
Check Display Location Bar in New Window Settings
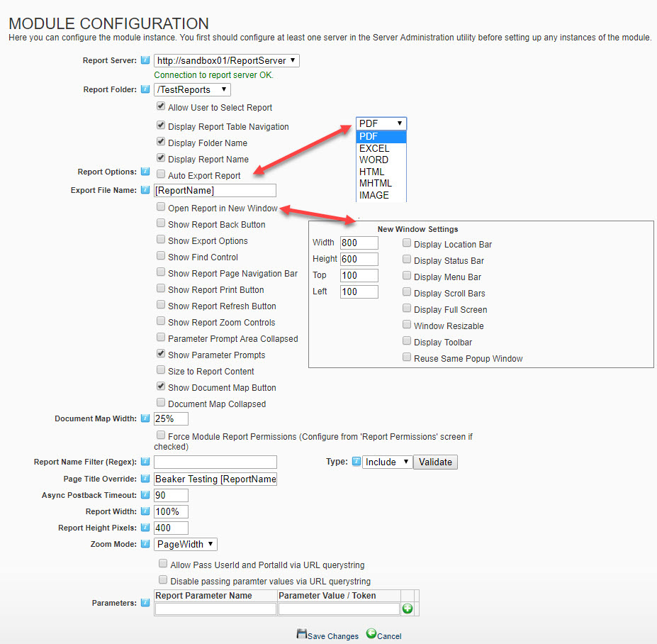(407, 243)
